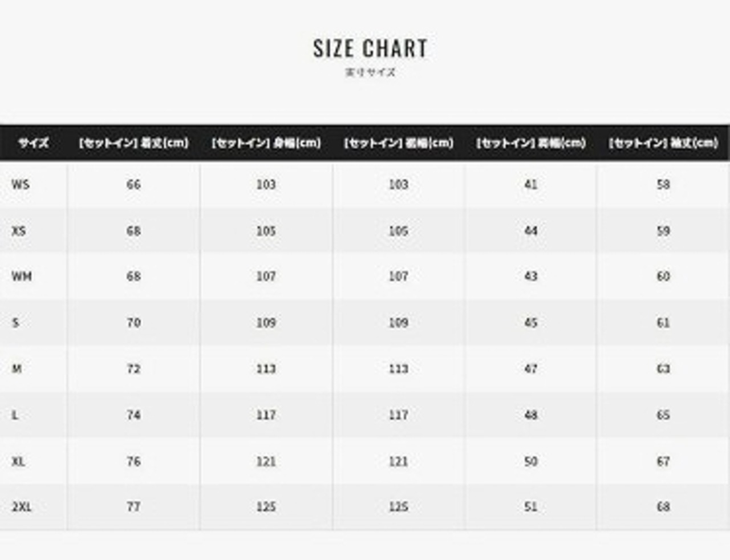Click the value 66 in WS row
This screenshot has height=560, width=730.
(133, 185)
